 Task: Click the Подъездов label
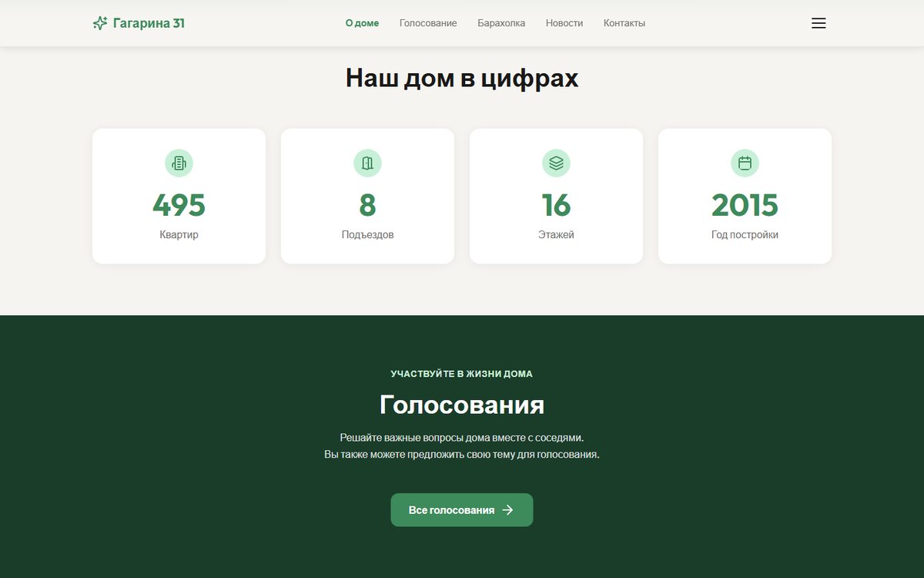coord(367,234)
